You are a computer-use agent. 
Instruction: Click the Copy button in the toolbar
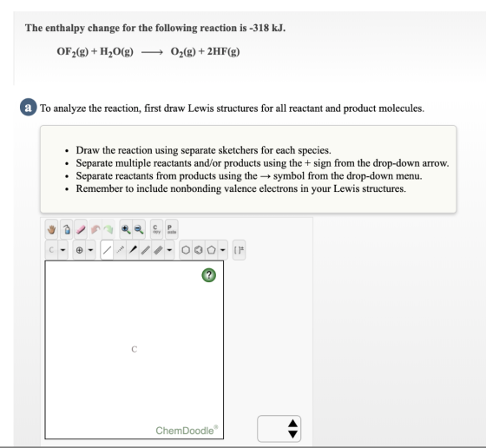156,229
